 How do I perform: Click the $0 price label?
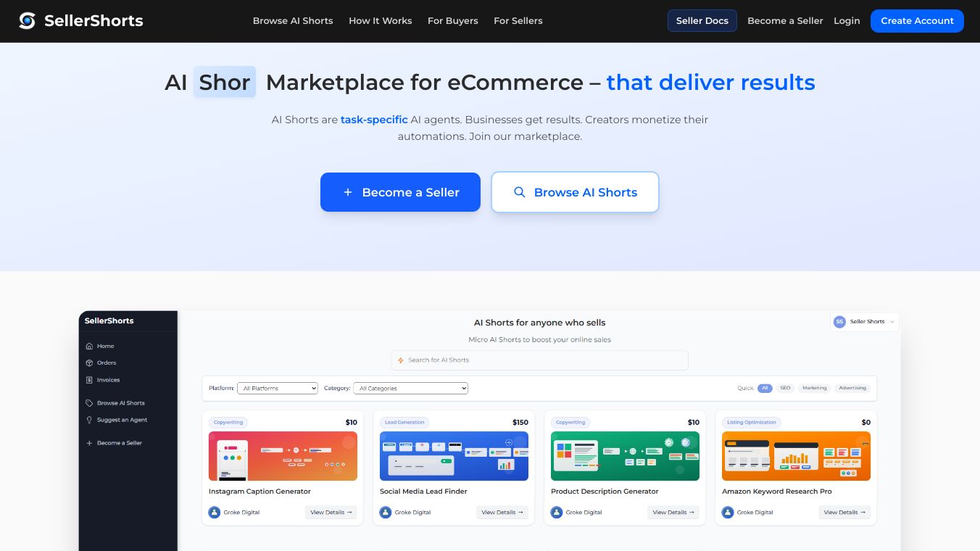866,422
